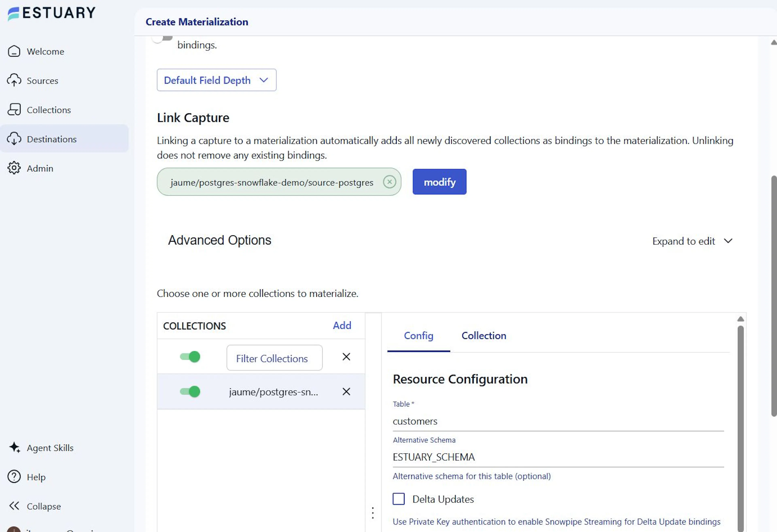Click the modify button

439,182
